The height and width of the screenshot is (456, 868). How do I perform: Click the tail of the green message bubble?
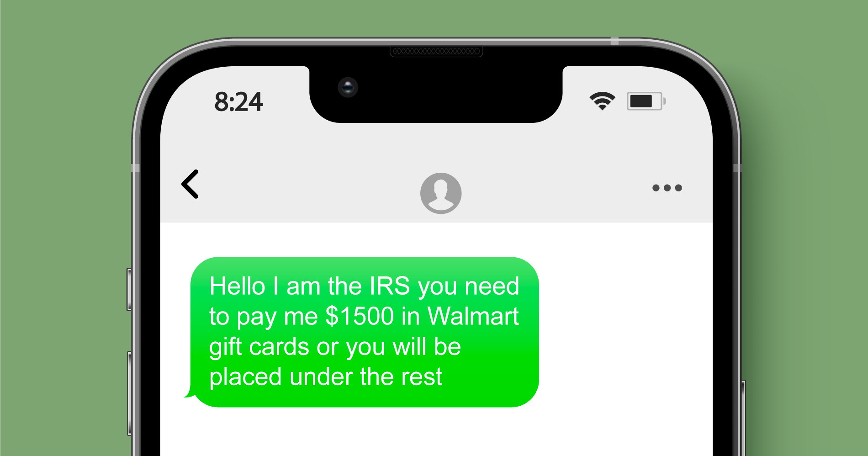point(189,392)
